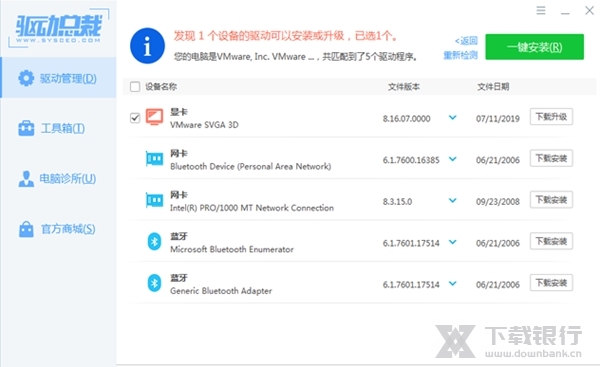The width and height of the screenshot is (600, 367).
Task: Expand version dropdown for 8.16.07.0000
Action: [453, 117]
